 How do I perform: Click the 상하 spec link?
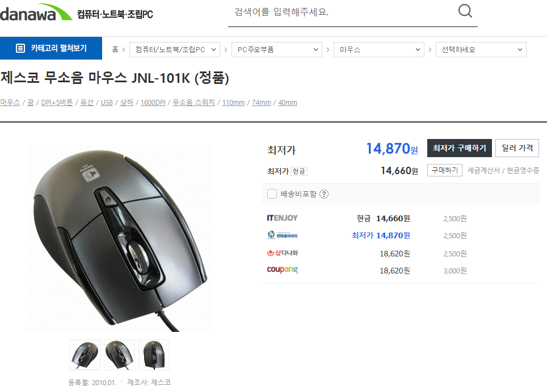(127, 103)
